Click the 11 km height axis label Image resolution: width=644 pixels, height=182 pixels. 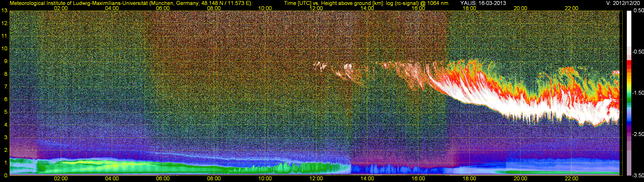tap(5, 36)
